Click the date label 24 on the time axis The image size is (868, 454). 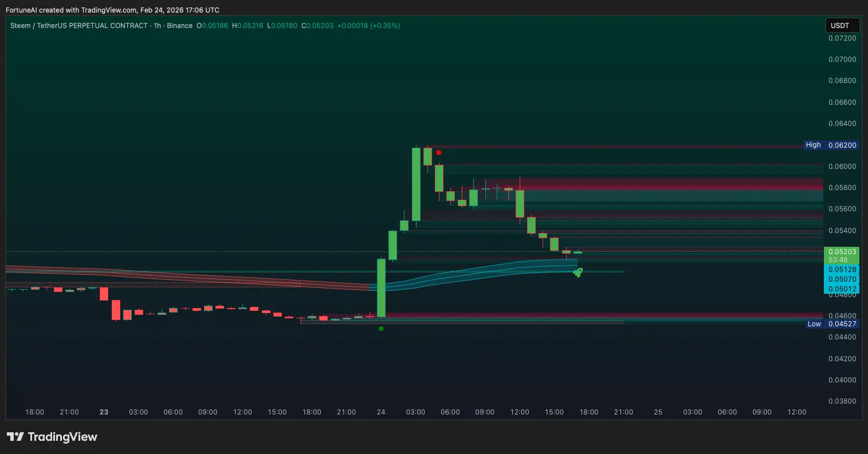(x=381, y=412)
